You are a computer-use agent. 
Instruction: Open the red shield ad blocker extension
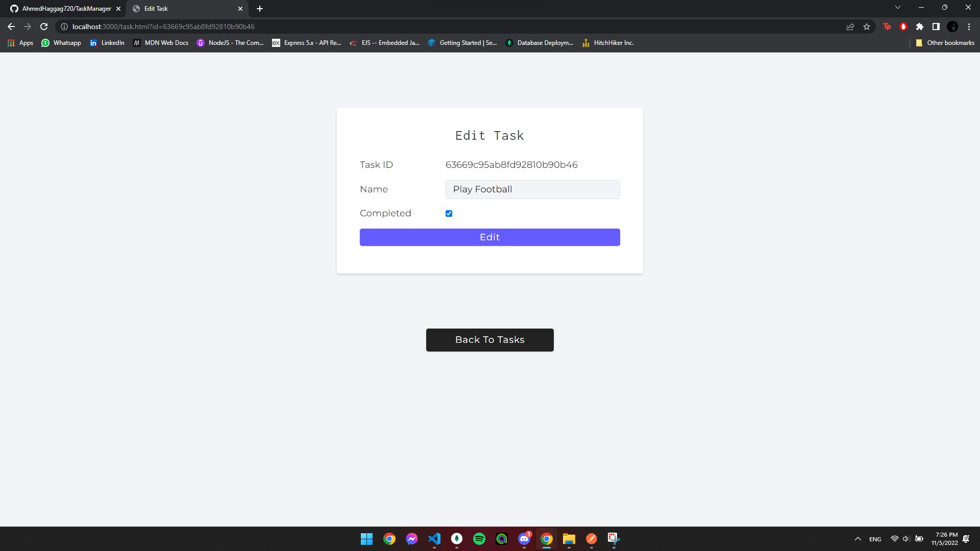pos(903,27)
